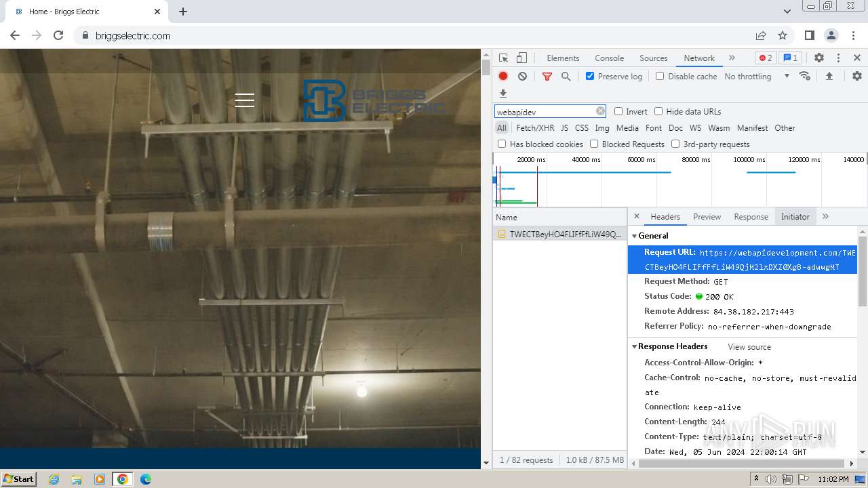Open DevTools customize three-dot menu
The image size is (868, 488).
[838, 58]
